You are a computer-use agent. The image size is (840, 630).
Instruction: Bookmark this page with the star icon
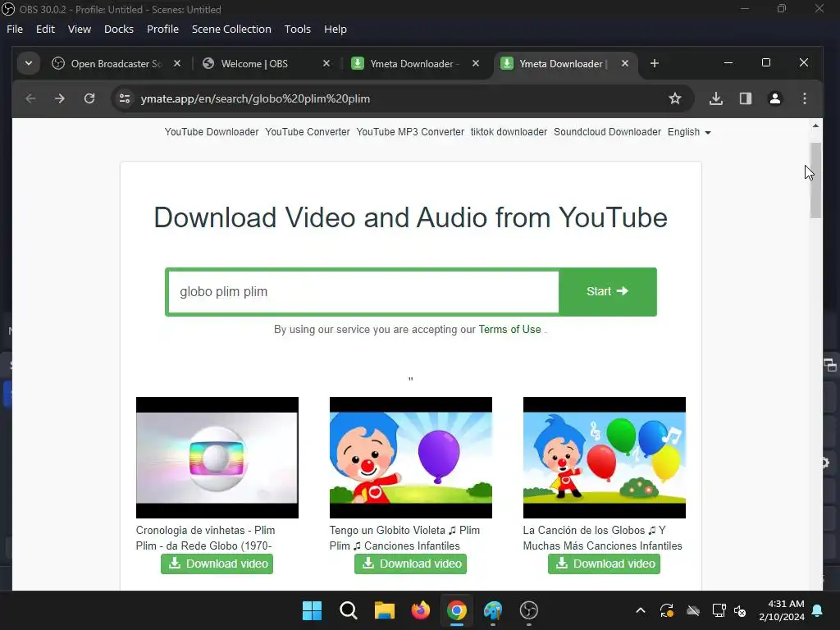point(675,98)
